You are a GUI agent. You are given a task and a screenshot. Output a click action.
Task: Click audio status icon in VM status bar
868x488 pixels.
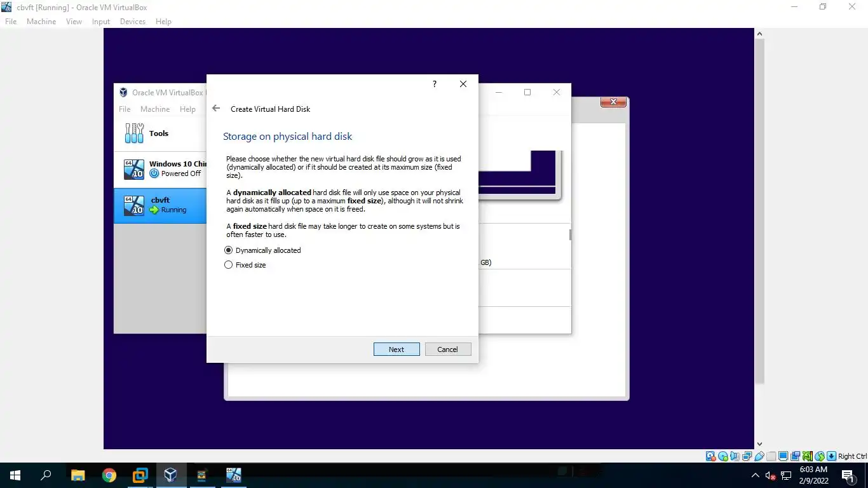pyautogui.click(x=735, y=456)
